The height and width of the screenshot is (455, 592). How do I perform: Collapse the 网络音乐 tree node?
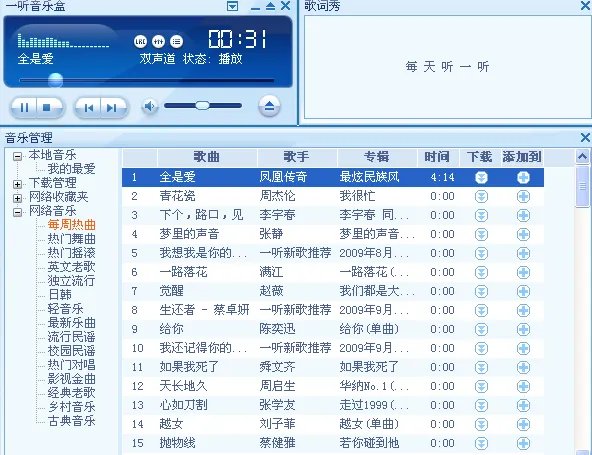coord(17,212)
